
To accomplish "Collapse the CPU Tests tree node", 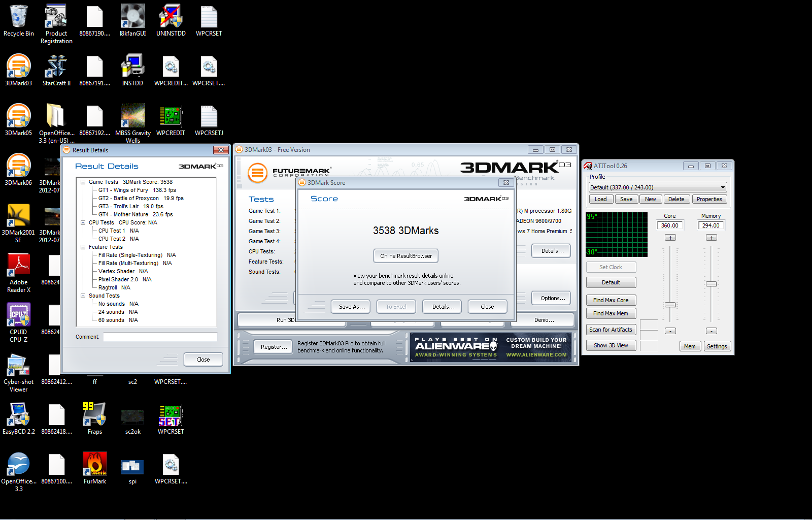I will pyautogui.click(x=83, y=222).
